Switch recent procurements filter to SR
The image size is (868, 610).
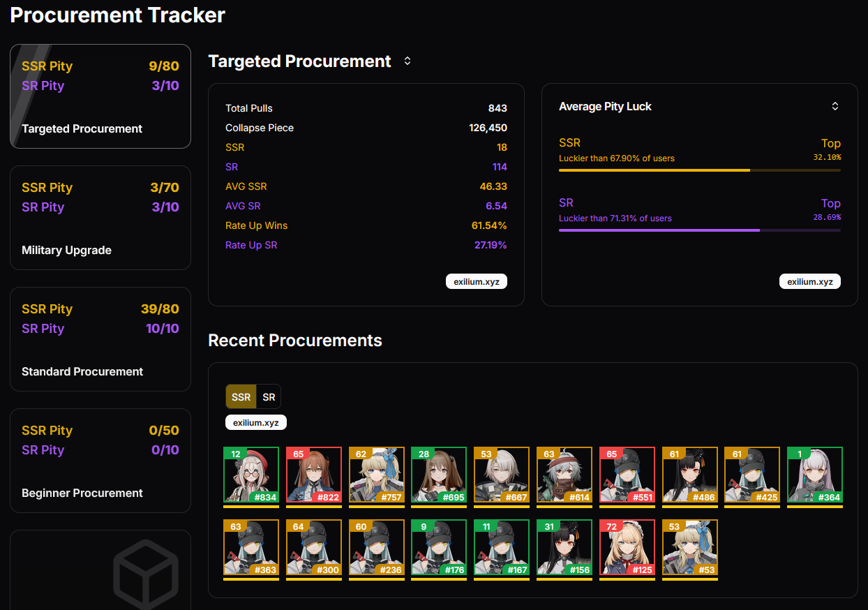269,396
